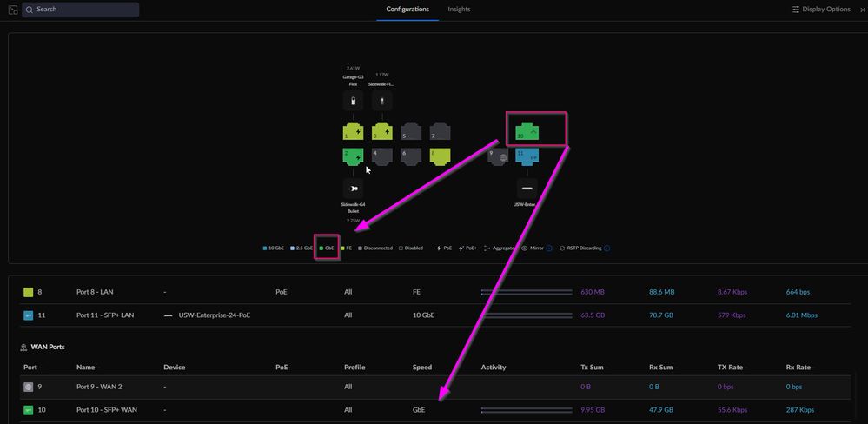Click the GbE green legend swatch
This screenshot has height=424, width=868.
point(321,248)
